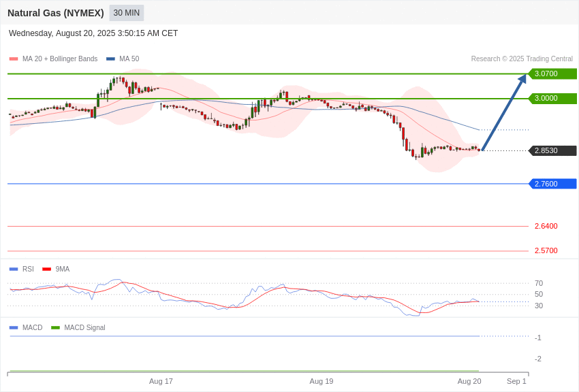
Task: Click the RSI 50 axis value
Action: 539,294
